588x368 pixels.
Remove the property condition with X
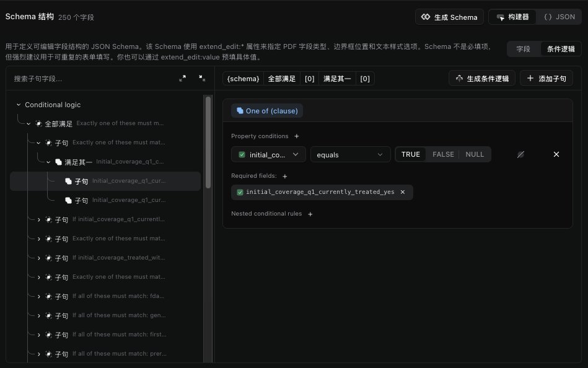click(x=556, y=154)
